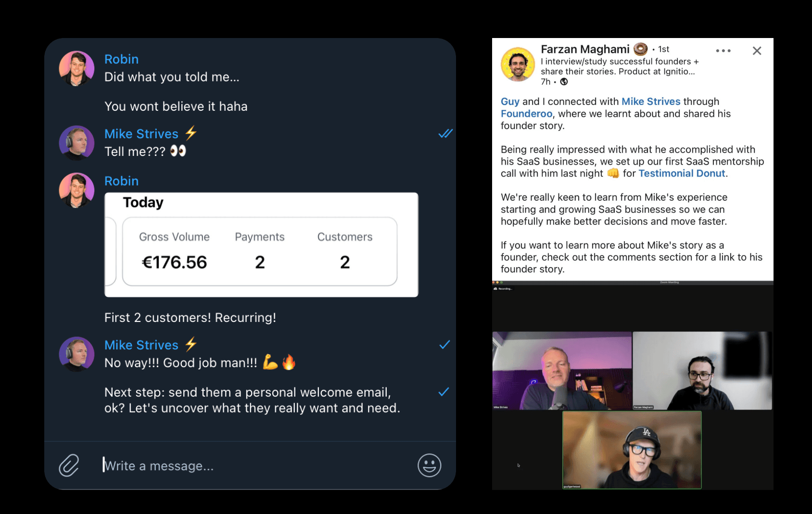The height and width of the screenshot is (514, 812).
Task: Close the LinkedIn post with X
Action: [757, 51]
